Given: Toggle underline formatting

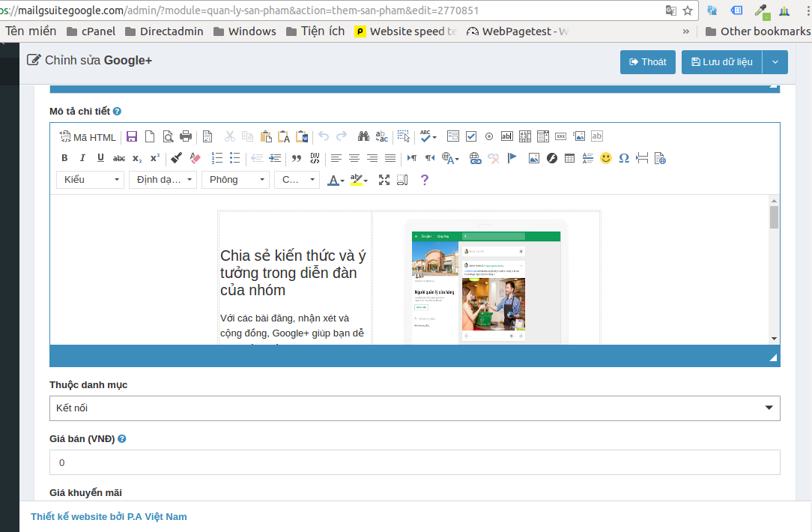Looking at the screenshot, I should (100, 158).
